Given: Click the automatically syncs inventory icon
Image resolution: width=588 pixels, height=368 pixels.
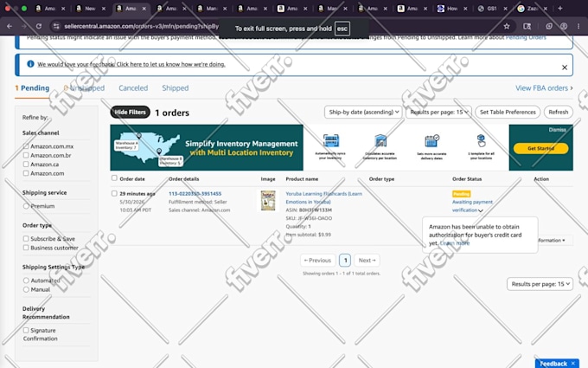Looking at the screenshot, I should point(330,141).
